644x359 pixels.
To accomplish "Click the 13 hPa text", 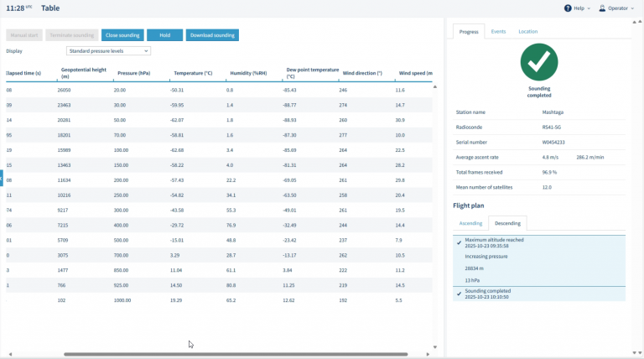I will 472,280.
